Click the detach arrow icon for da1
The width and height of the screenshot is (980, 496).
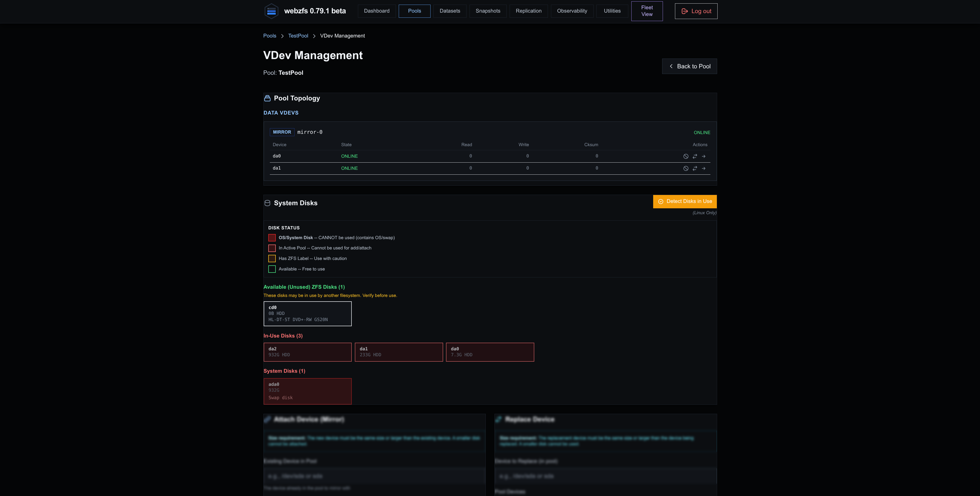(704, 168)
